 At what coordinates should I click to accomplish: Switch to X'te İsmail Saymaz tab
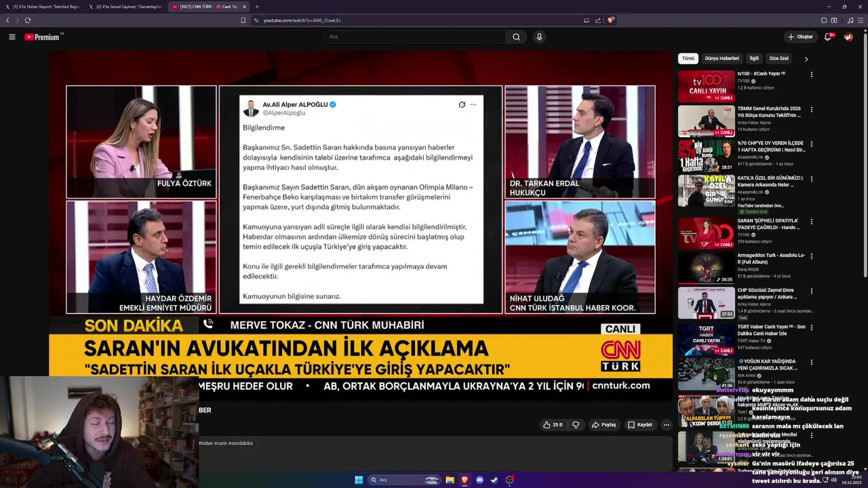(125, 7)
